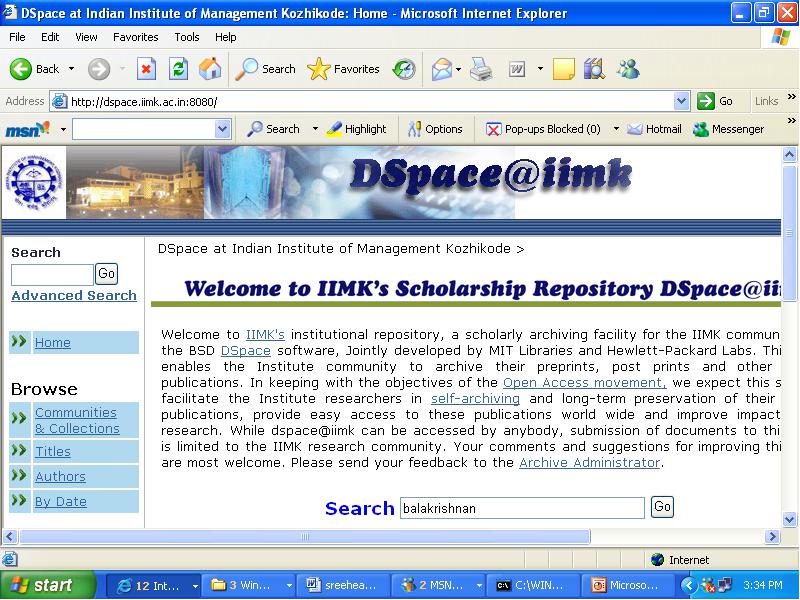This screenshot has width=800, height=600.
Task: Browse Communities & Collections link
Action: pos(77,420)
